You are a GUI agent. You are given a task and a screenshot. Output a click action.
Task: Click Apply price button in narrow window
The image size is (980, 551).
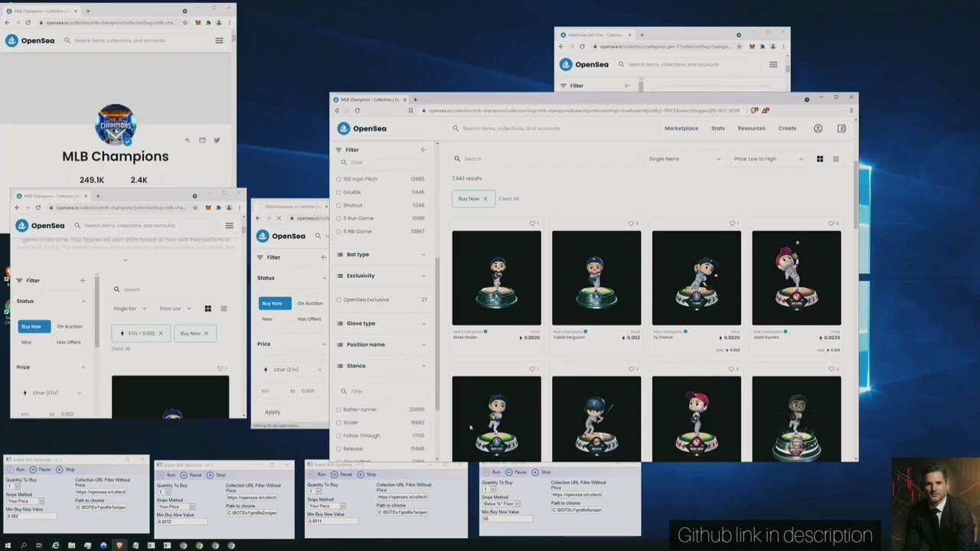(x=273, y=412)
